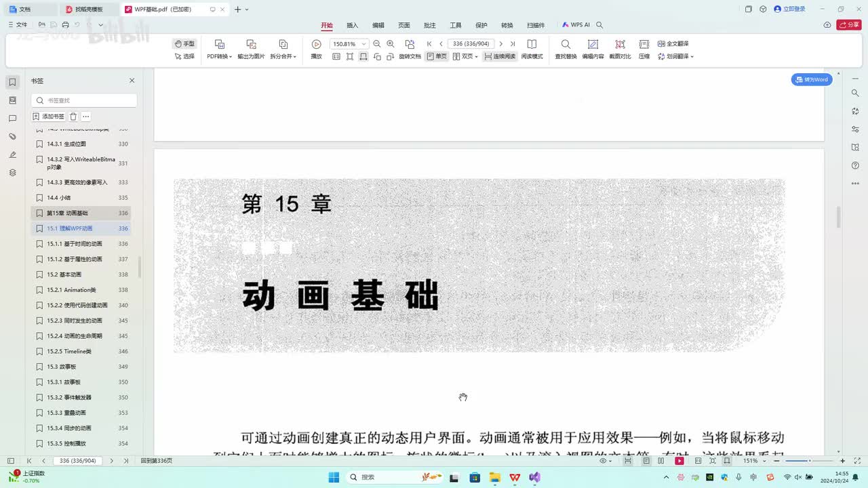This screenshot has height=488, width=868.
Task: Click the zoom slider in status bar
Action: 809,461
